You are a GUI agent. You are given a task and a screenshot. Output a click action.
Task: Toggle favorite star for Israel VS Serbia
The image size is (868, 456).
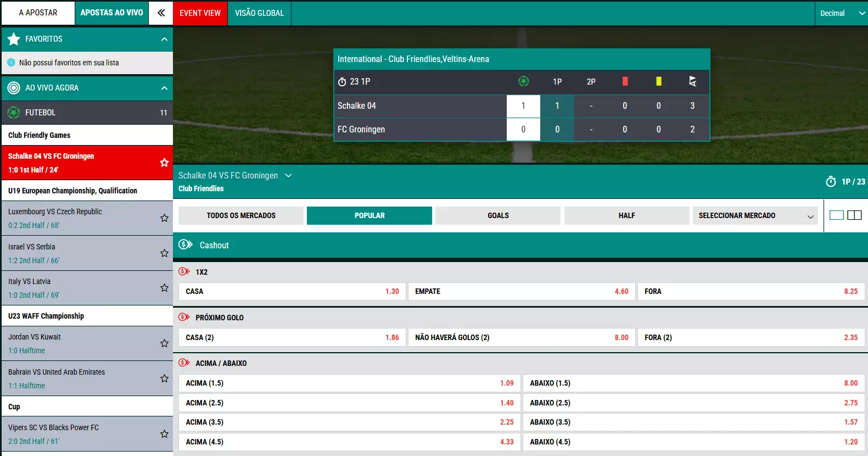tap(164, 253)
